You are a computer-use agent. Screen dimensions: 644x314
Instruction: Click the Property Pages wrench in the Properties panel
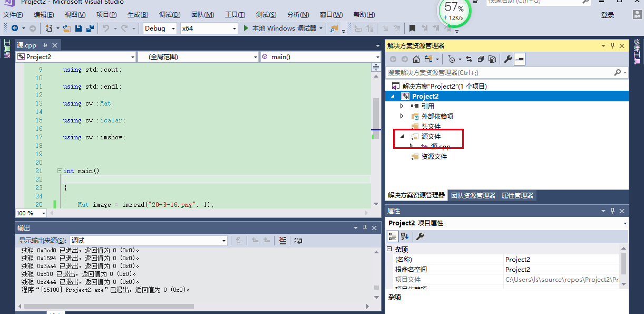click(420, 236)
